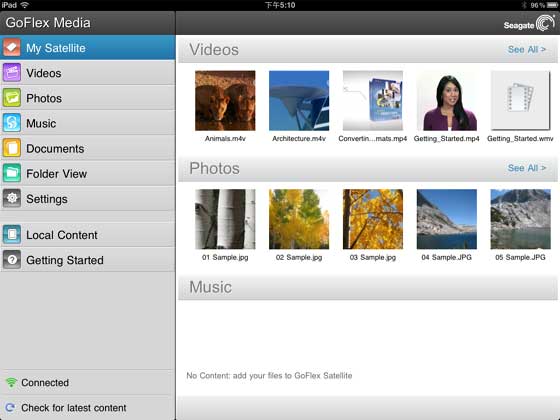Tap Check for latest content
The height and width of the screenshot is (420, 560).
pos(74,408)
